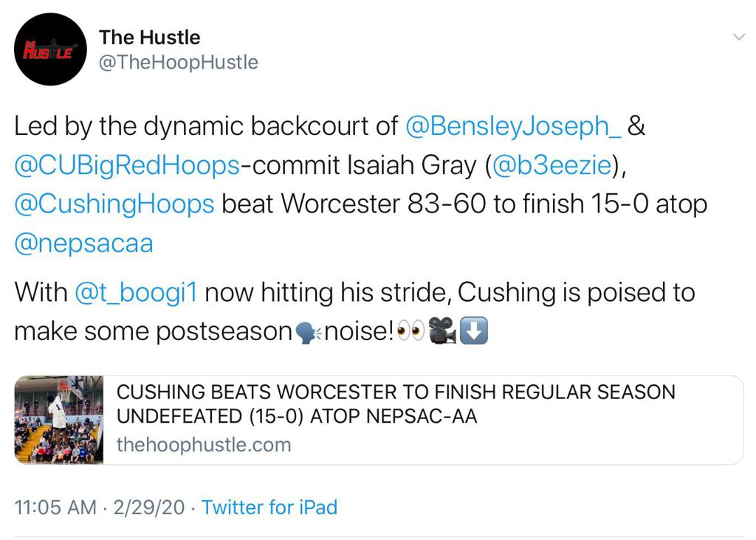Open the @b3eezie mention
This screenshot has width=756, height=540.
549,165
